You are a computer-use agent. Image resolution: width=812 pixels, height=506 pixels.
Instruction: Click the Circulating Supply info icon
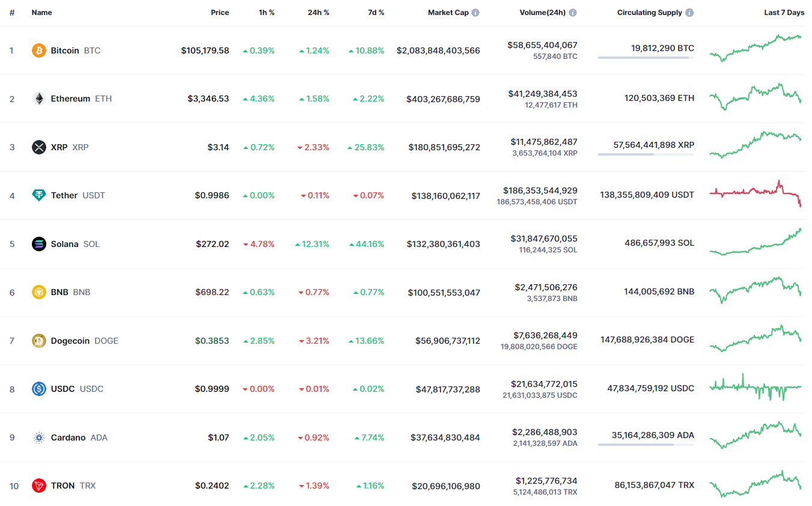689,13
